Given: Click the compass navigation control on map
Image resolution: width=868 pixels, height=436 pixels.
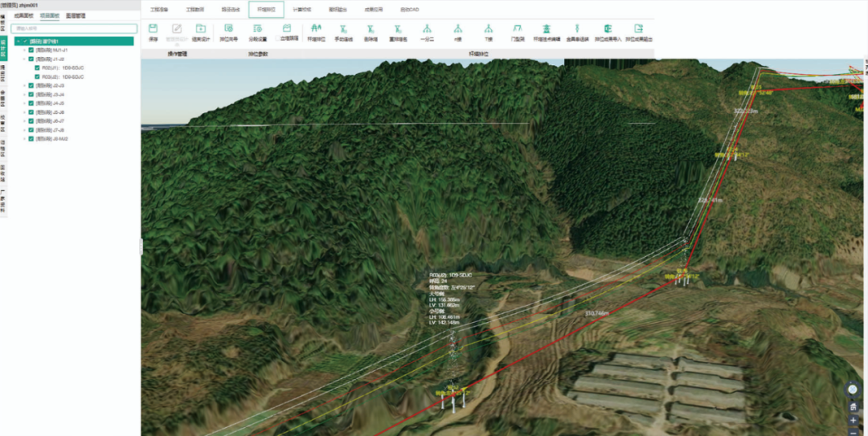Looking at the screenshot, I should pyautogui.click(x=854, y=389).
